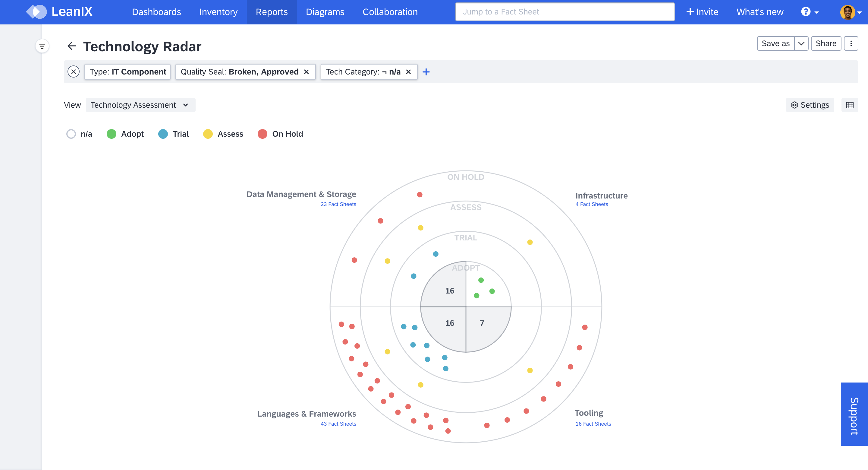Click the Save as button

(x=776, y=43)
